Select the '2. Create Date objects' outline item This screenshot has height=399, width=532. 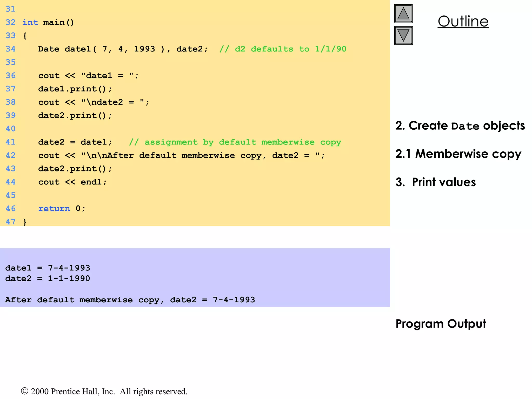(460, 126)
